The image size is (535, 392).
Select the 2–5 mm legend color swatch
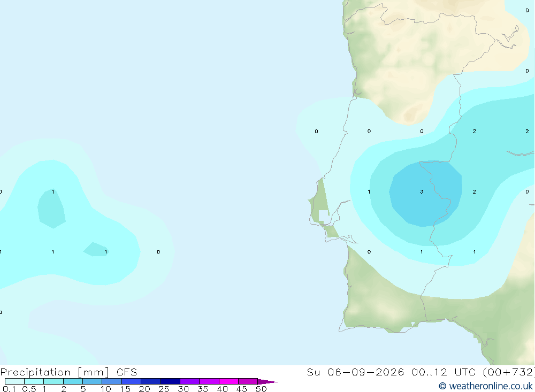coord(73,381)
